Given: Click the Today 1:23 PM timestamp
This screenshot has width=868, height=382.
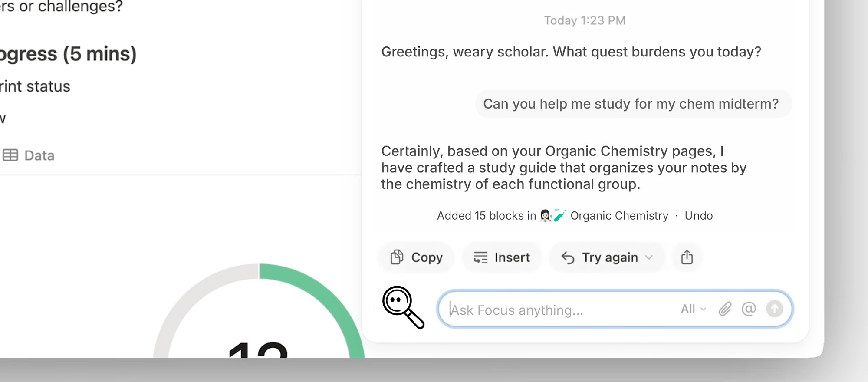Looking at the screenshot, I should (585, 20).
